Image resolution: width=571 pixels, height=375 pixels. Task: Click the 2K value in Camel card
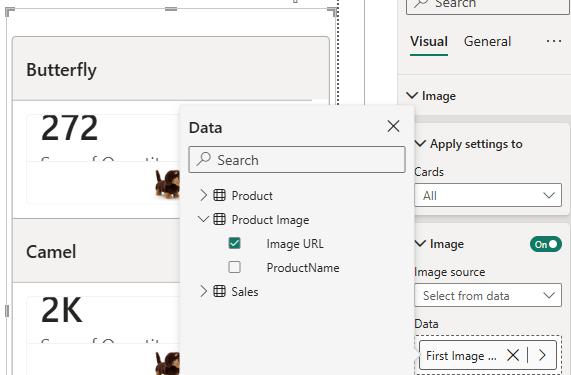point(61,310)
